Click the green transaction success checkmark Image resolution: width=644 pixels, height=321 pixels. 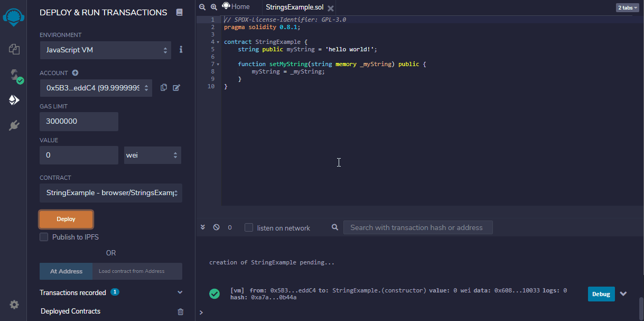(214, 294)
